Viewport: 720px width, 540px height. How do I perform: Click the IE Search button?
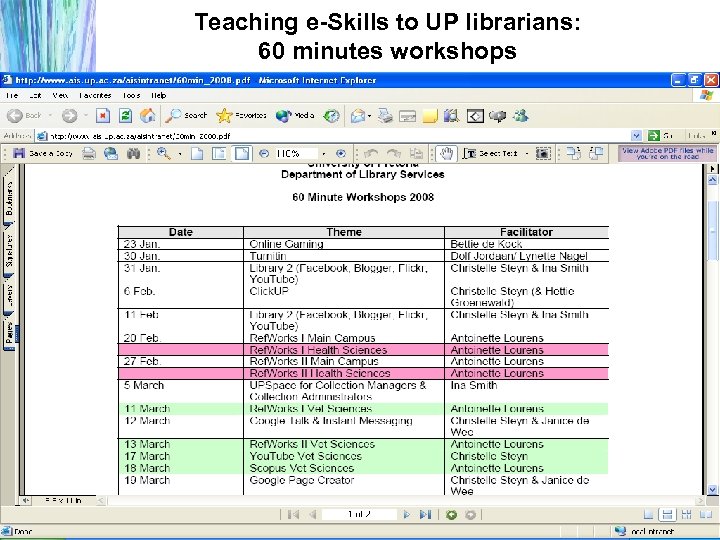point(186,116)
